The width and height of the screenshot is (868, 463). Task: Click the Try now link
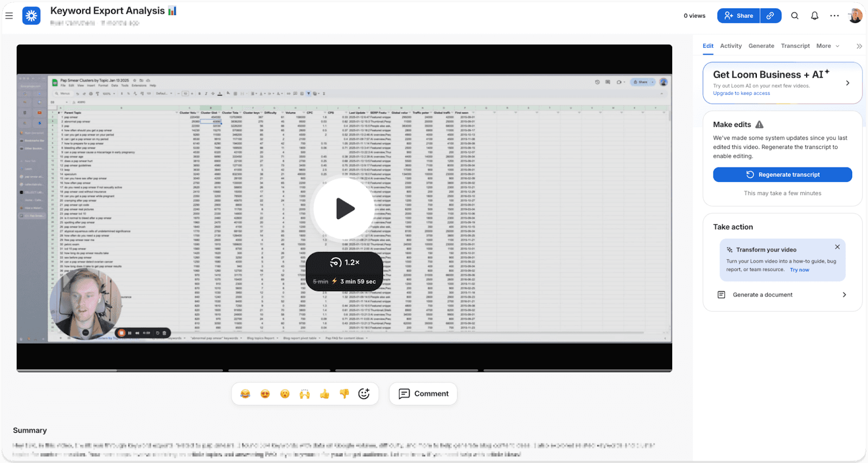[x=799, y=270]
